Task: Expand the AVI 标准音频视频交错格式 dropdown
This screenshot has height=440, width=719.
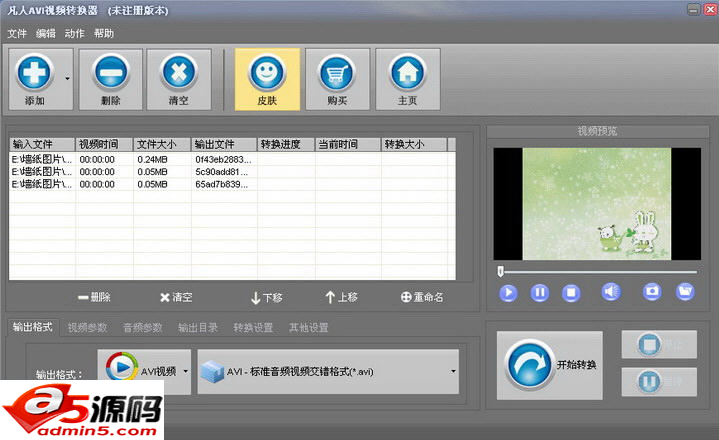Action: tap(453, 371)
